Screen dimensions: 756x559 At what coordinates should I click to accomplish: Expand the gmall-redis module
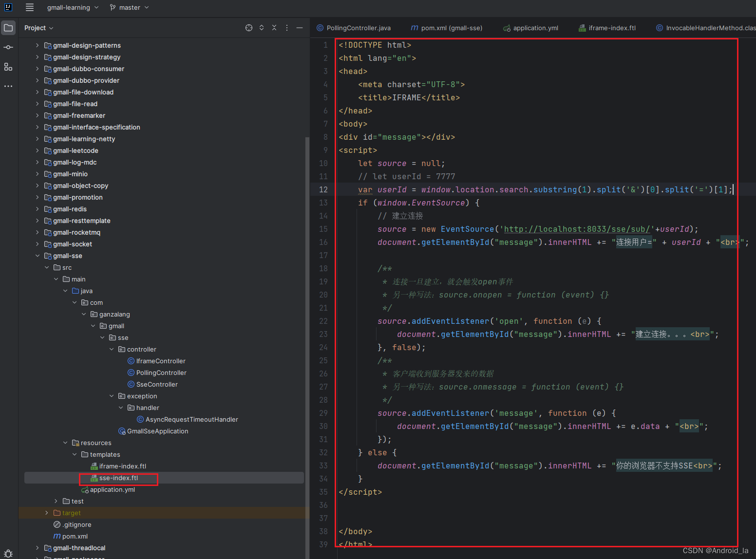[x=38, y=209]
